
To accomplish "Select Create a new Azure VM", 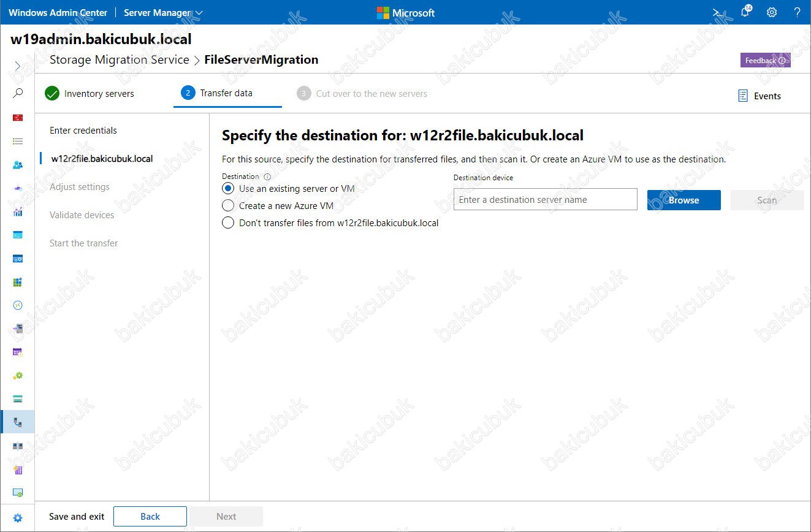I will pos(228,206).
